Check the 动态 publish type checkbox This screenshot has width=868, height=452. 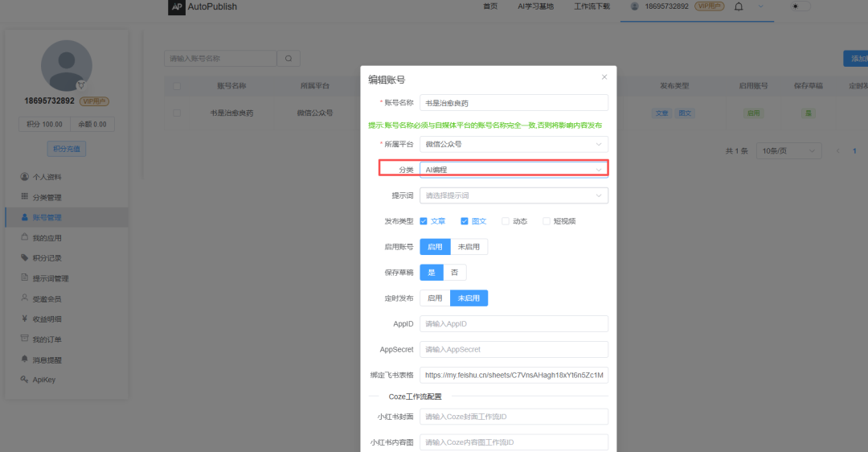(x=506, y=221)
